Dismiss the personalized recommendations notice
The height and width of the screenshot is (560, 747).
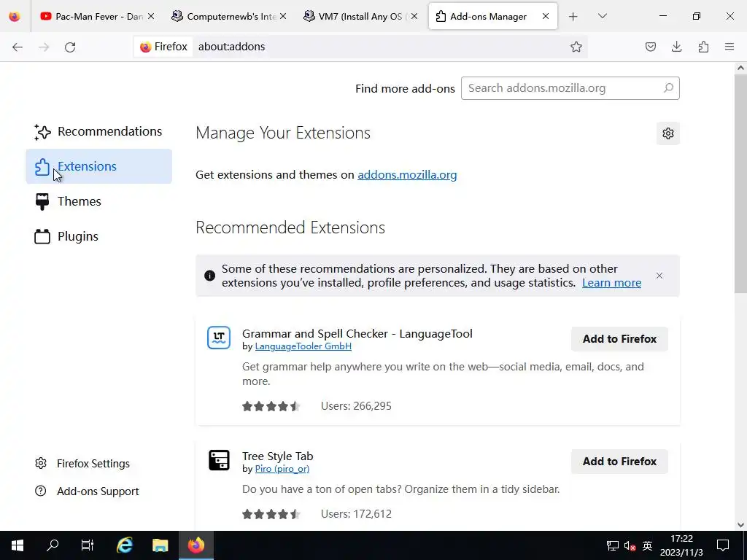(x=659, y=276)
